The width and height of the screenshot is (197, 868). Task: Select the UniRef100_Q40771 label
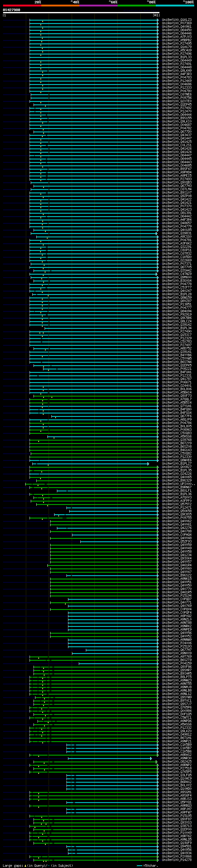tap(177, 603)
